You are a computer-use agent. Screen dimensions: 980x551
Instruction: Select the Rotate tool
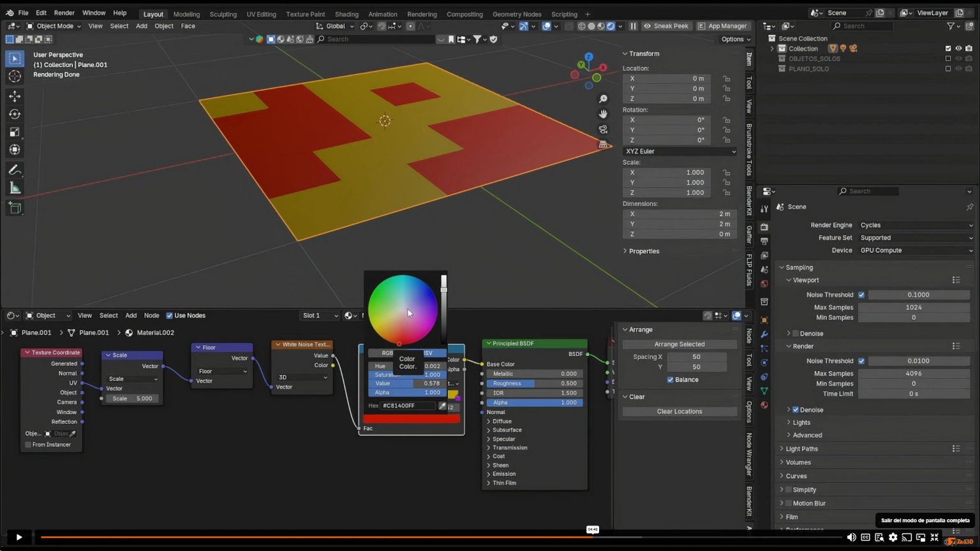tap(15, 114)
